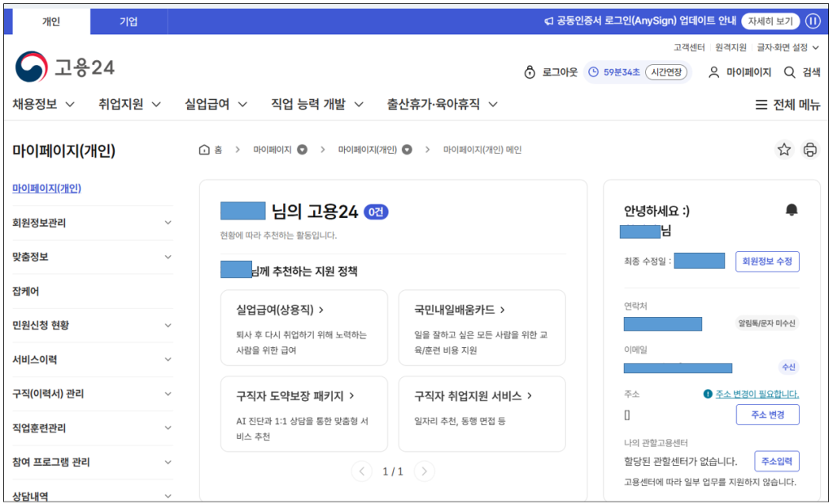Click the 0건 count badge

pos(376,212)
